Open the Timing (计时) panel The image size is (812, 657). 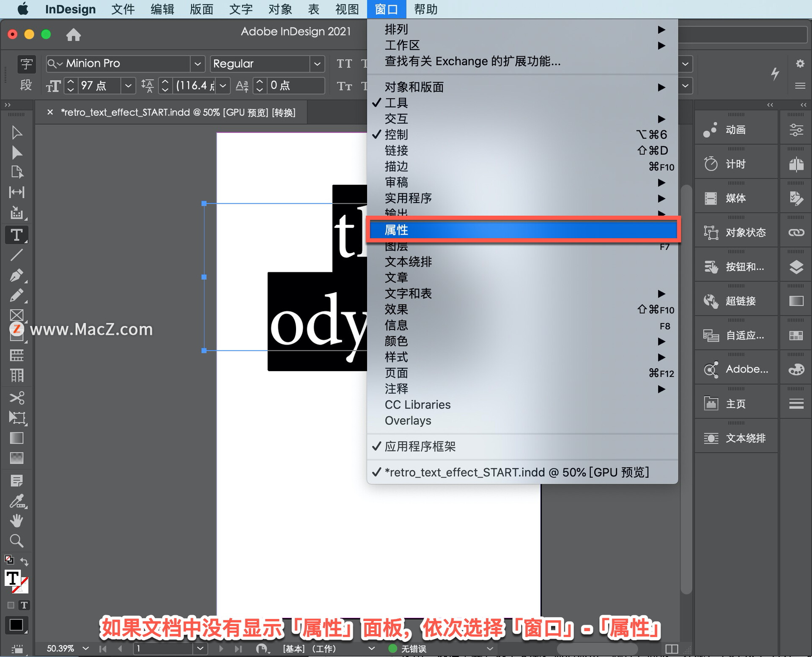pyautogui.click(x=735, y=164)
